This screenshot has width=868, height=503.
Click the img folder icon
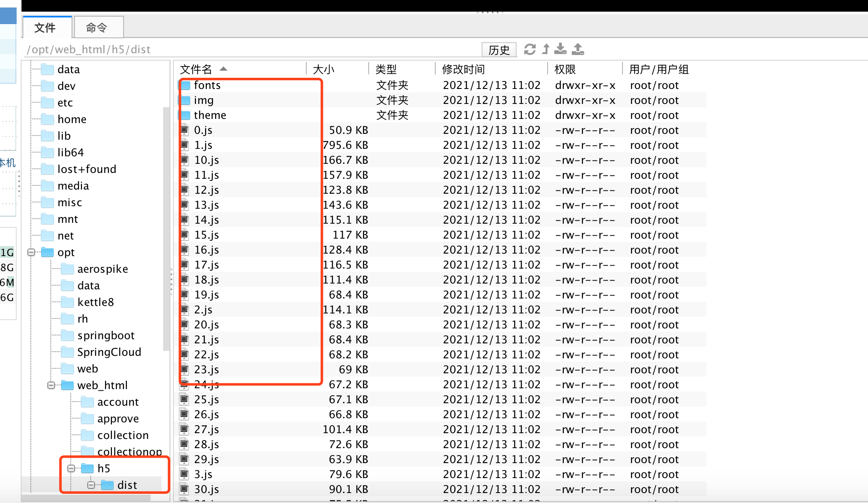[185, 100]
